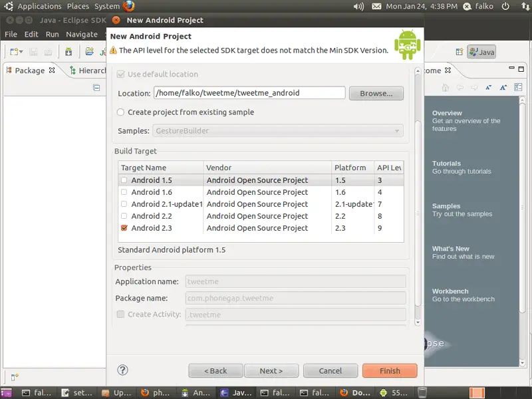This screenshot has width=532, height=399.
Task: Close the Welcome tab
Action: coord(448,70)
